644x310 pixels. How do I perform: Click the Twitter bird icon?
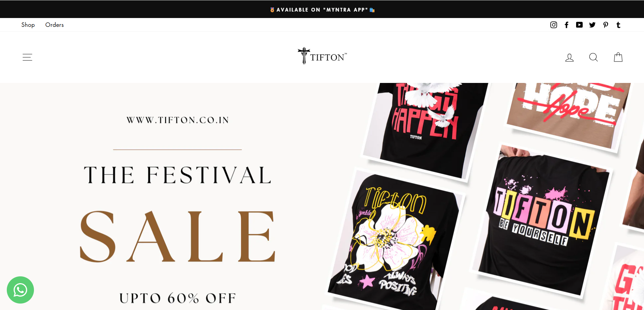pos(592,25)
